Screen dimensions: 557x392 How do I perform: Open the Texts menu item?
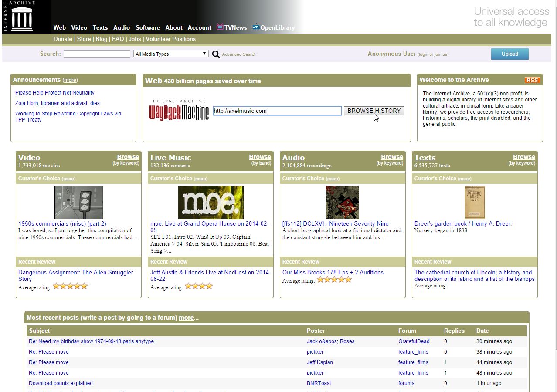tap(100, 27)
